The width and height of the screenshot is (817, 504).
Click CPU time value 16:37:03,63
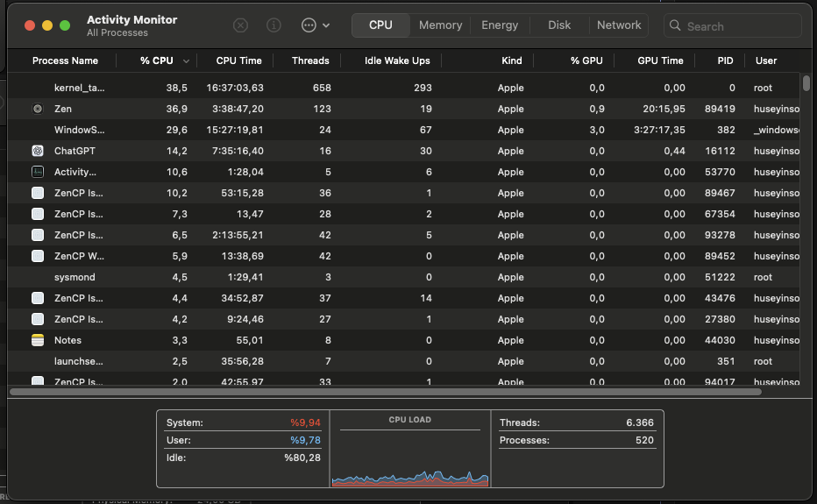(x=234, y=88)
